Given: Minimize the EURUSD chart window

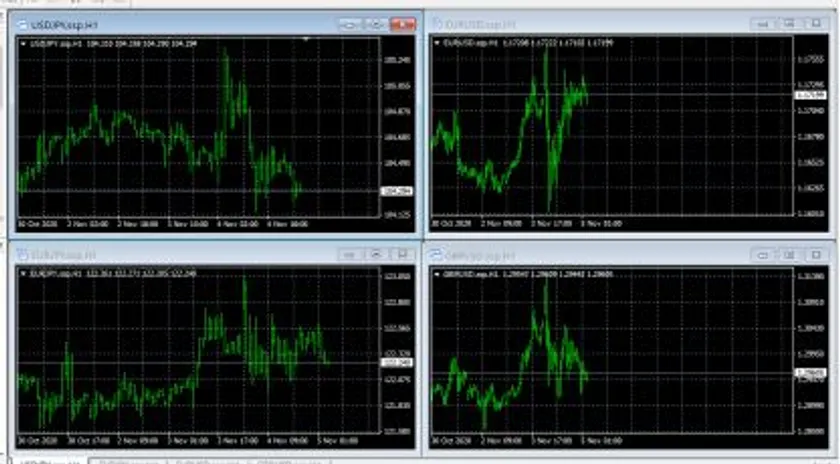Looking at the screenshot, I should point(763,24).
